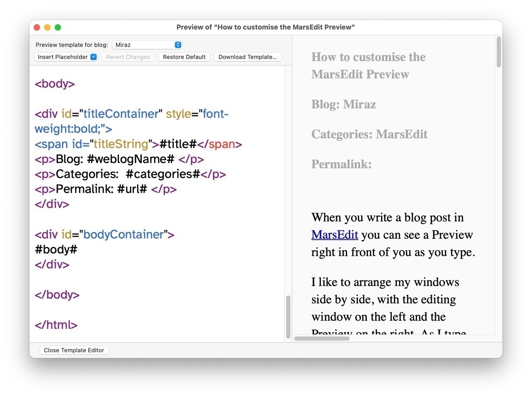Click the #weblogName# placeholder in the code

[x=131, y=159]
